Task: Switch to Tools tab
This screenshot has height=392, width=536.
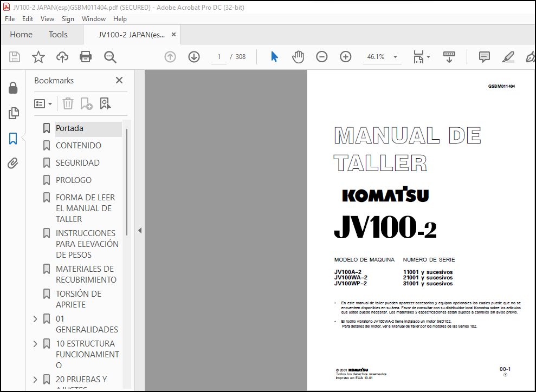Action: 58,35
